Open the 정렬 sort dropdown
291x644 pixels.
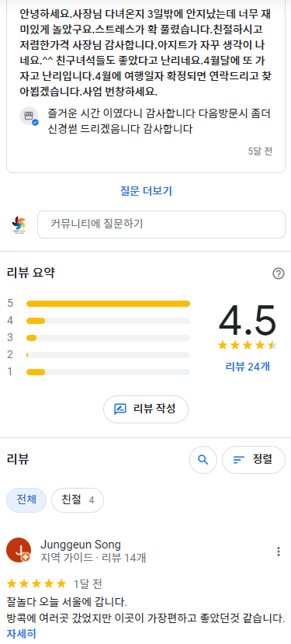[254, 460]
